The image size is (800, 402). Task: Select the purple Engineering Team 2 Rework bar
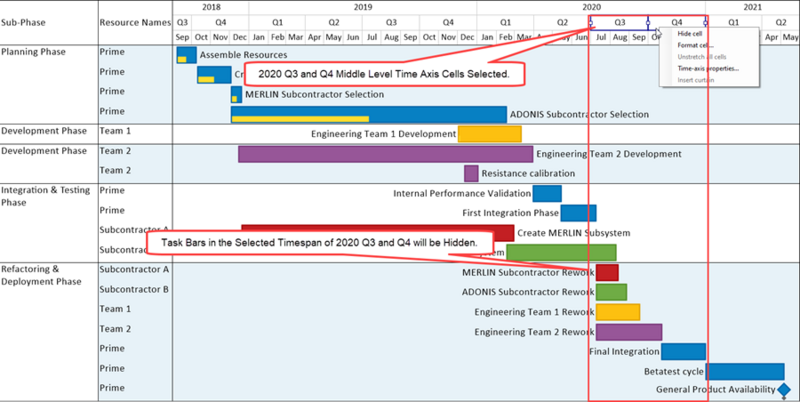(x=629, y=332)
